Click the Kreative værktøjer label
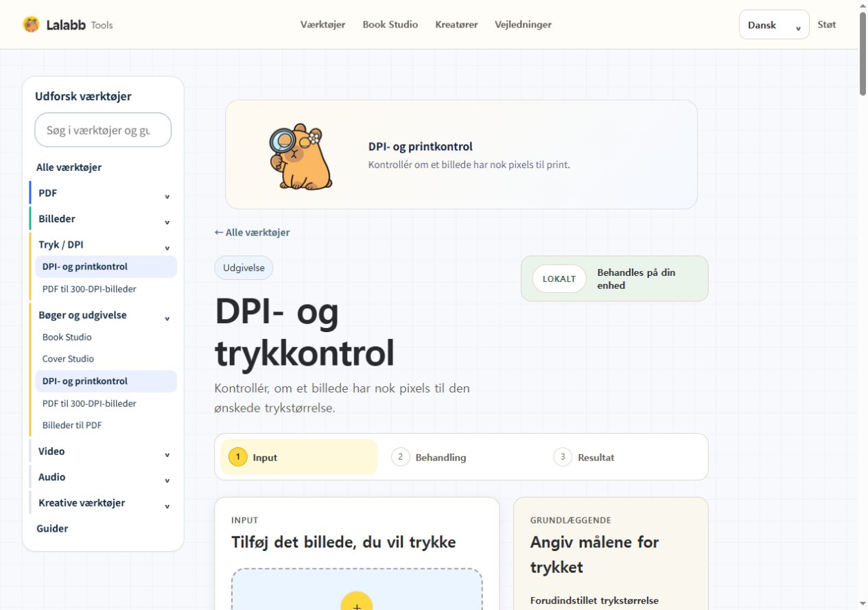 (82, 503)
